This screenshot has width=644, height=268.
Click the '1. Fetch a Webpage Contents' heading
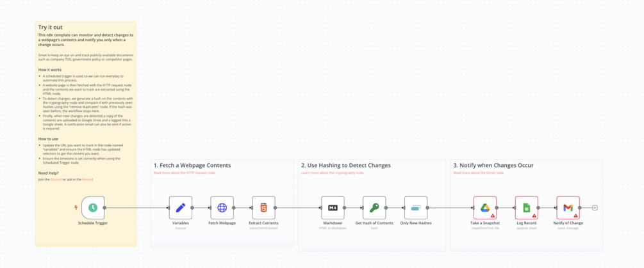pos(192,166)
